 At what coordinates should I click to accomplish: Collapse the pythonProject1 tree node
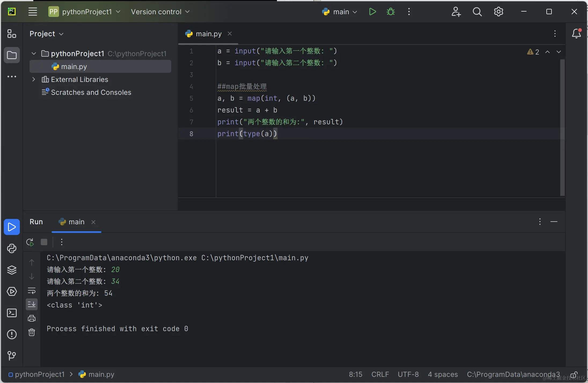(x=34, y=53)
